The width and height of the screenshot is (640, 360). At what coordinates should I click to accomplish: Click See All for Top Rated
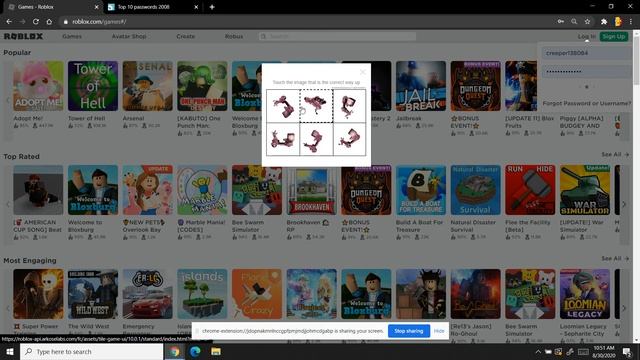click(615, 154)
